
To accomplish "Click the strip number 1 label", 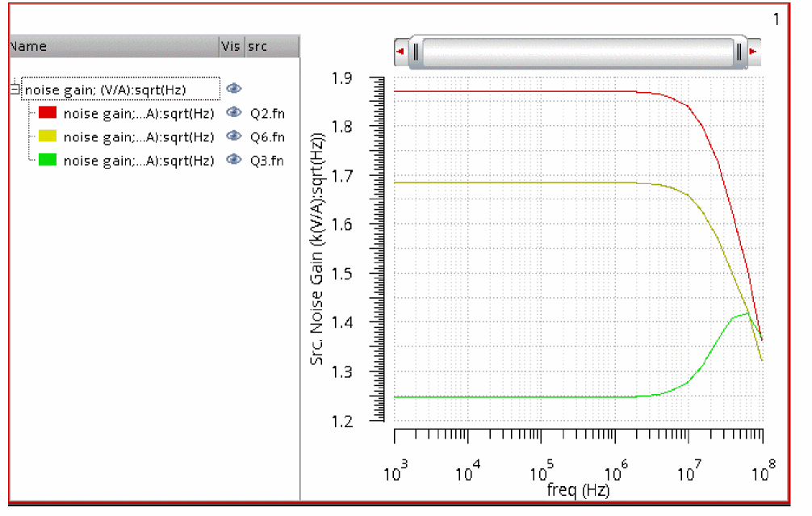I will tap(776, 19).
